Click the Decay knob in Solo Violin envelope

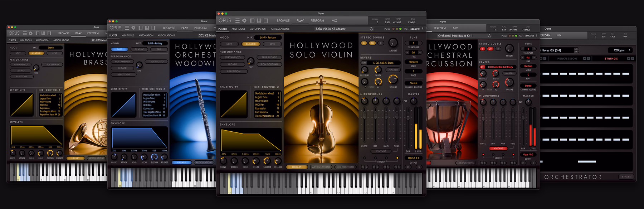tap(256, 161)
